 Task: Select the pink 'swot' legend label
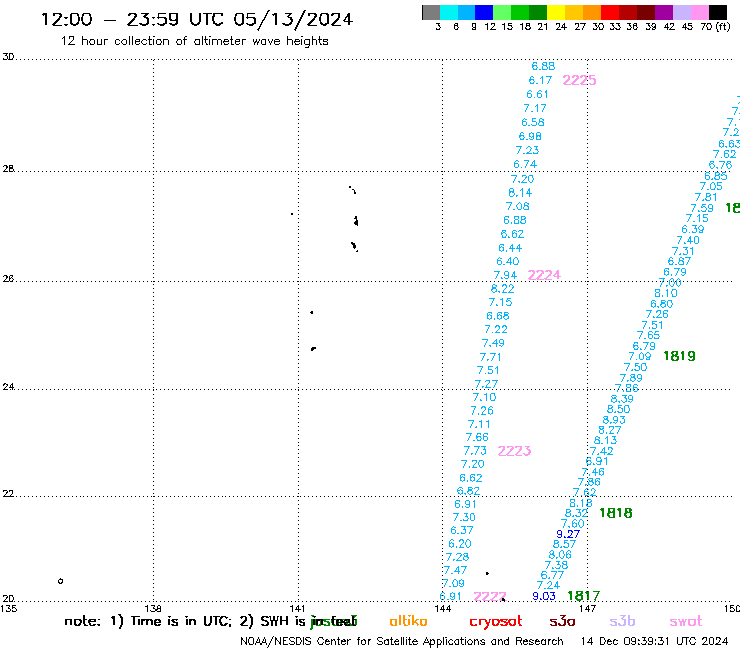686,621
